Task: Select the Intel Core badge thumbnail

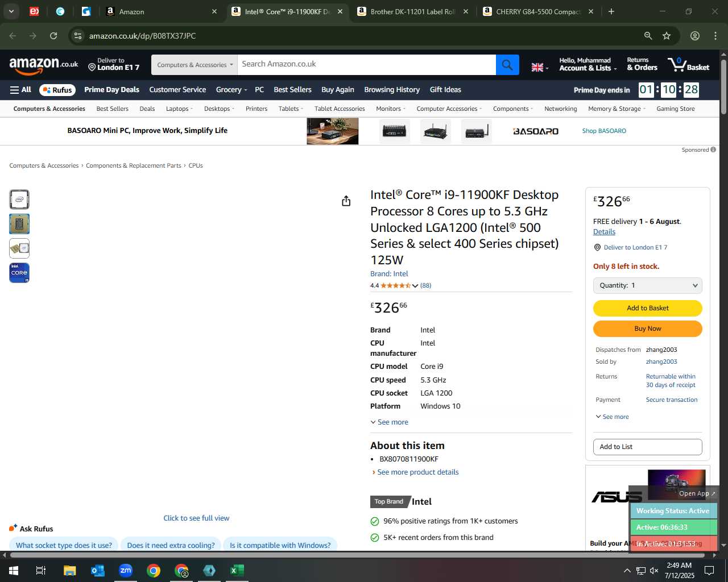Action: (19, 273)
